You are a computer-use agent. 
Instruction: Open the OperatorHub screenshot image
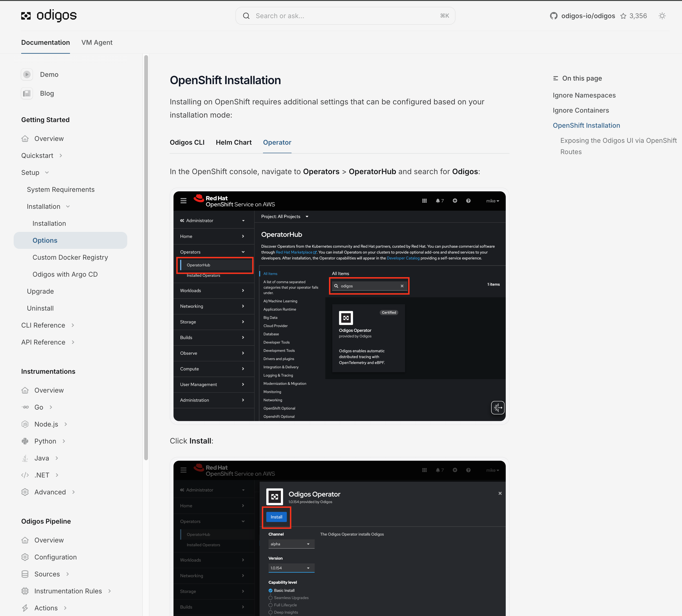[339, 306]
